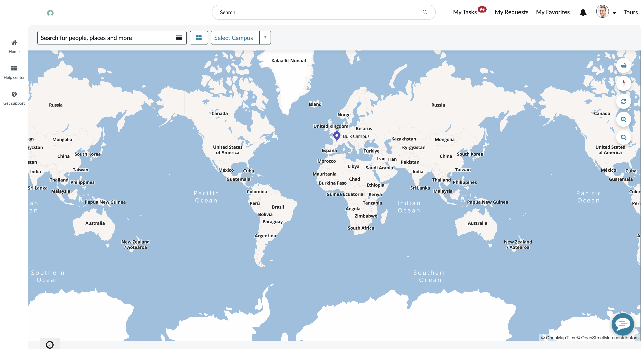Click the user profile avatar
Screen dimensions: 644x349
tap(602, 12)
